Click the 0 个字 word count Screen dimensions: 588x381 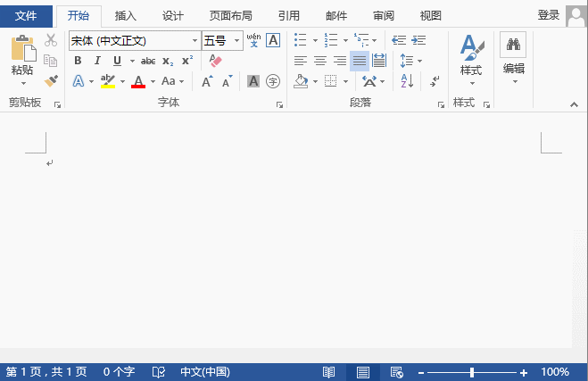click(x=119, y=372)
